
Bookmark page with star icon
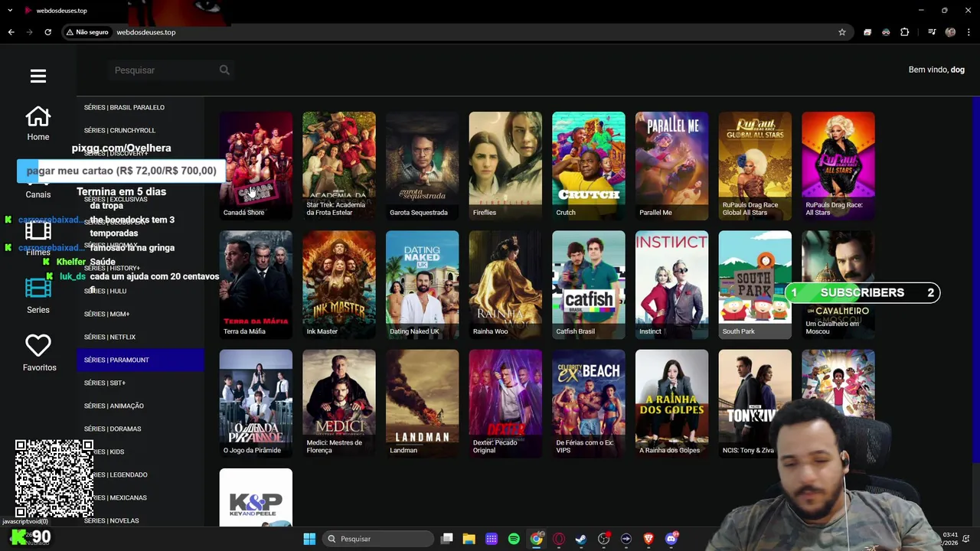point(842,32)
